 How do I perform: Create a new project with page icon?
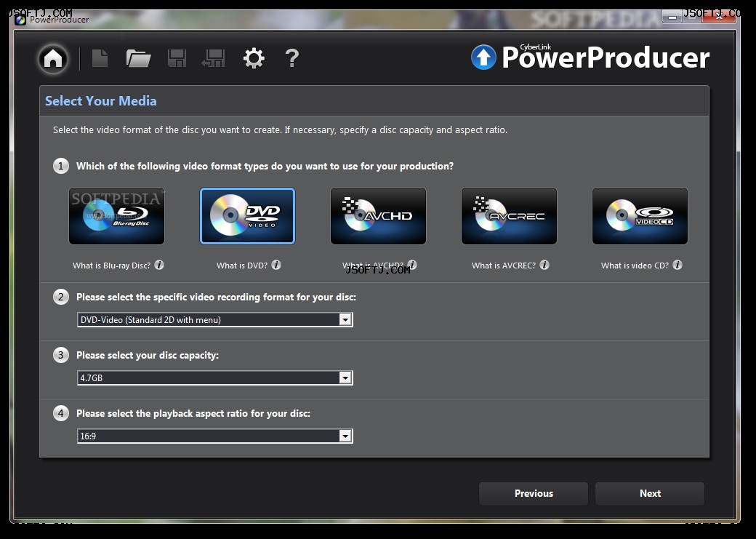(100, 58)
